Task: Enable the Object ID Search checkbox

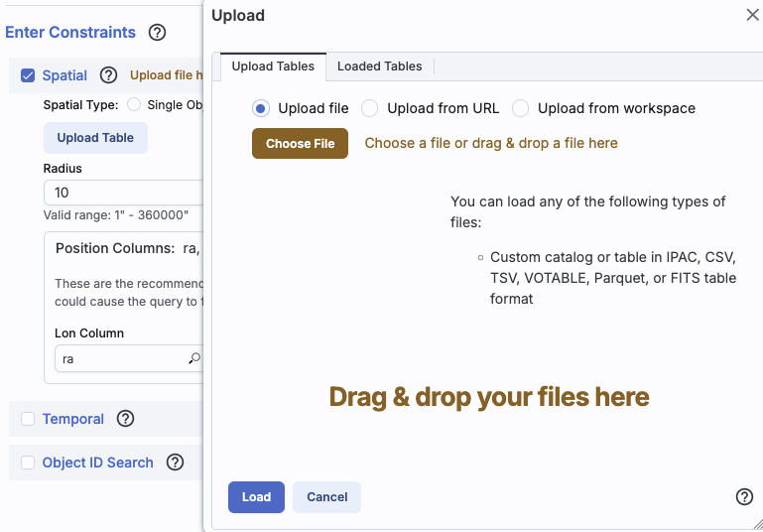Action: click(28, 463)
